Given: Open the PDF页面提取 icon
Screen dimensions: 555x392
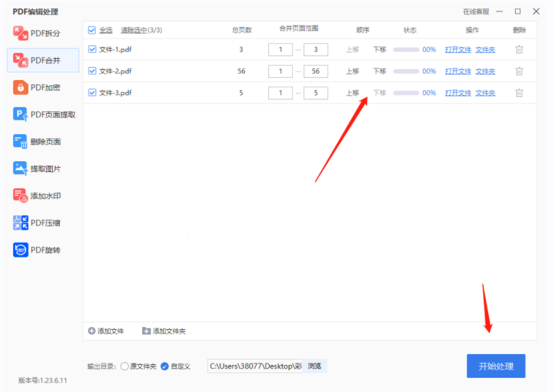Looking at the screenshot, I should 20,114.
